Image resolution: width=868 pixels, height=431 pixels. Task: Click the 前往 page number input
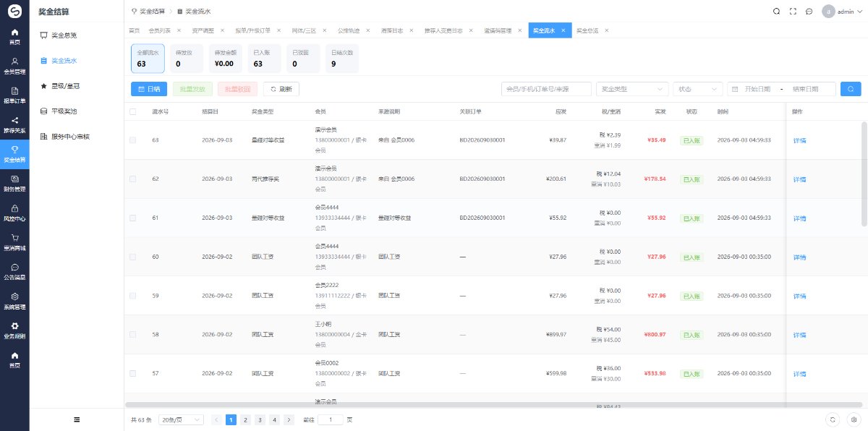pos(331,419)
